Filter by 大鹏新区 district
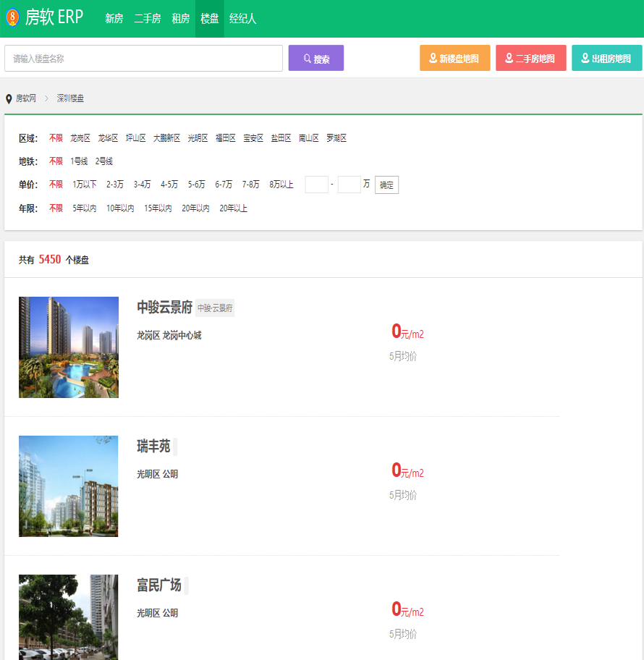The width and height of the screenshot is (644, 660). tap(166, 138)
